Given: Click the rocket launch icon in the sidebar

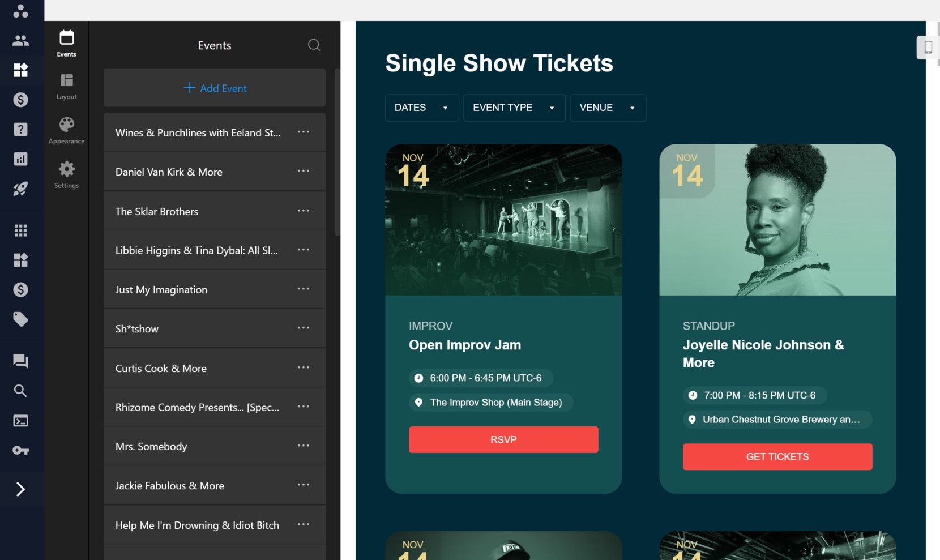Looking at the screenshot, I should [x=21, y=189].
